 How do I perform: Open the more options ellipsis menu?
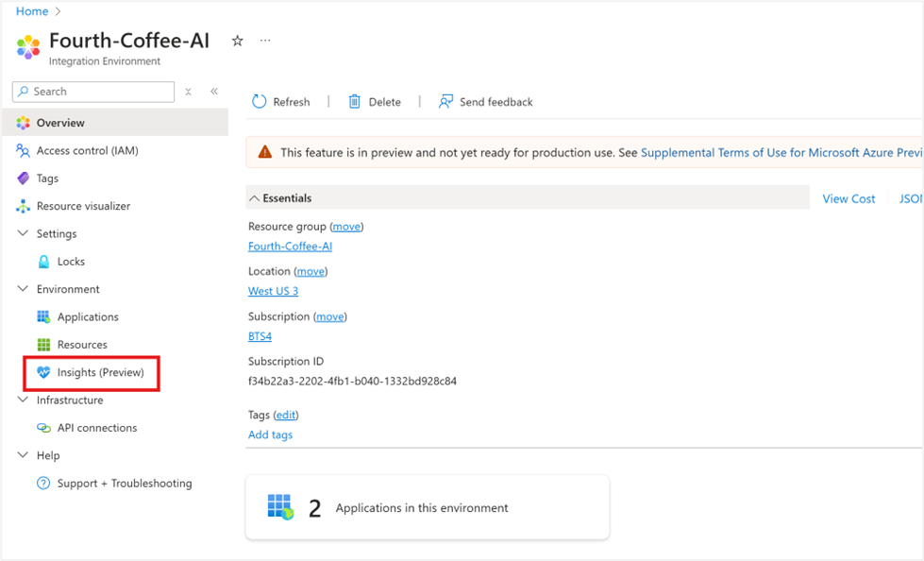(265, 41)
